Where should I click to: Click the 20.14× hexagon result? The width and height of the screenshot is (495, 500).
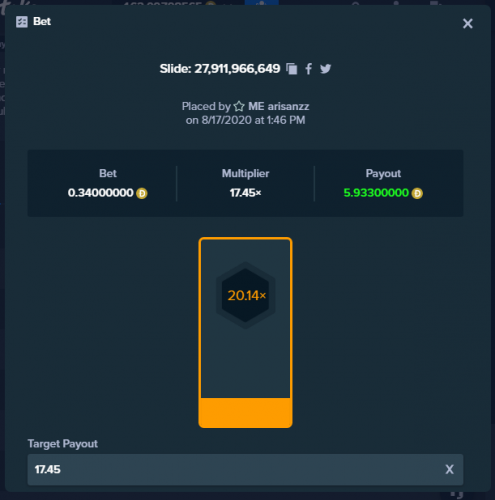coord(246,295)
